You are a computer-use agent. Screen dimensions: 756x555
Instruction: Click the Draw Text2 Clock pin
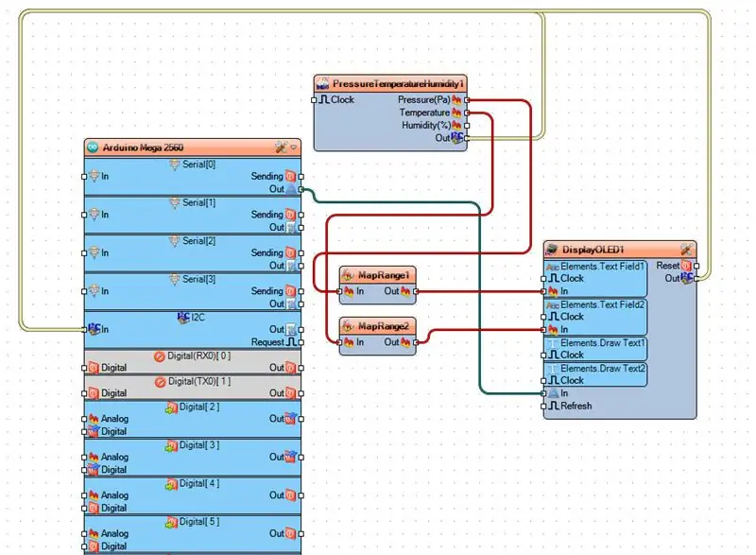pos(554,380)
